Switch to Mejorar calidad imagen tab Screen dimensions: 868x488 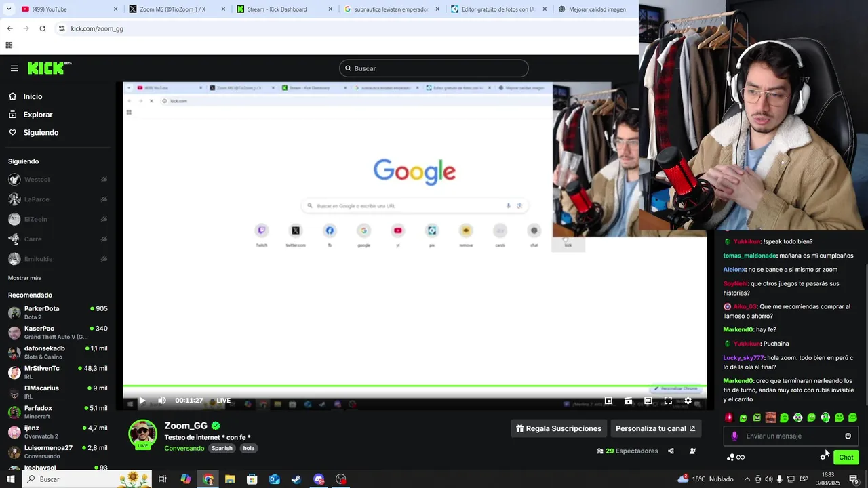pos(595,9)
